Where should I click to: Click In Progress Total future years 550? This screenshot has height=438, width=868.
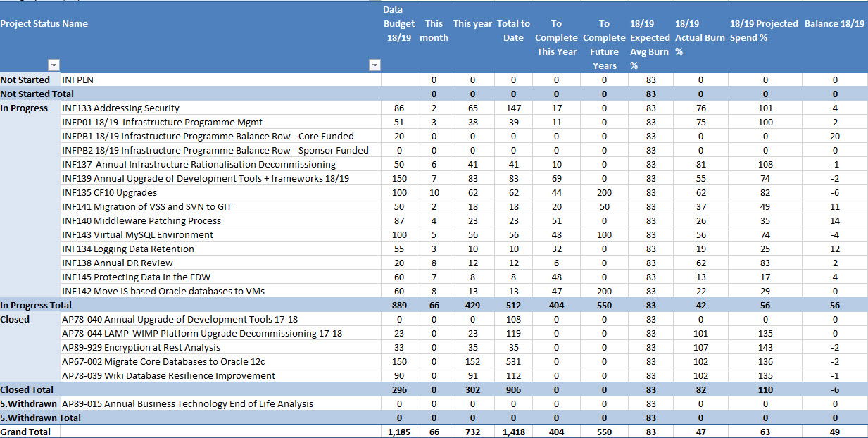[604, 305]
